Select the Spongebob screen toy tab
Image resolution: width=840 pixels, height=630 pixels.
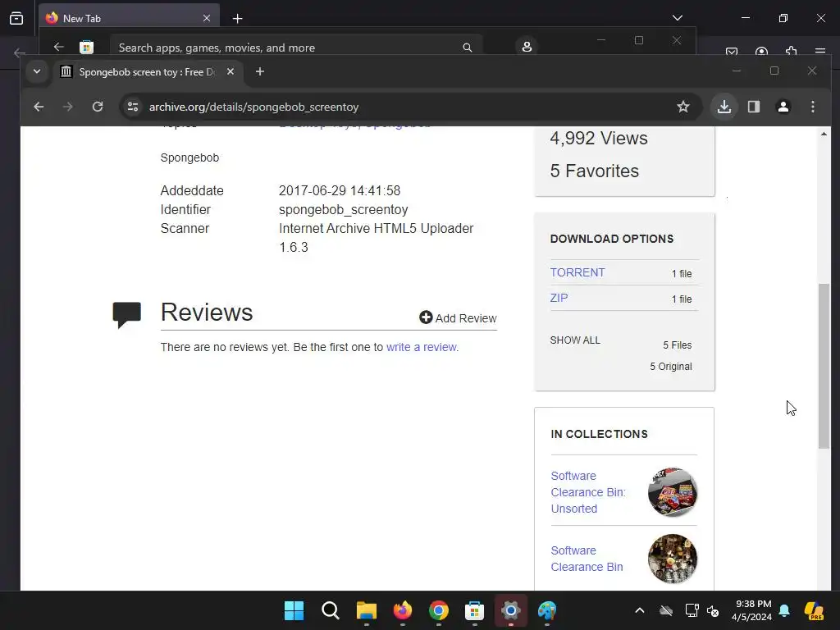[148, 72]
